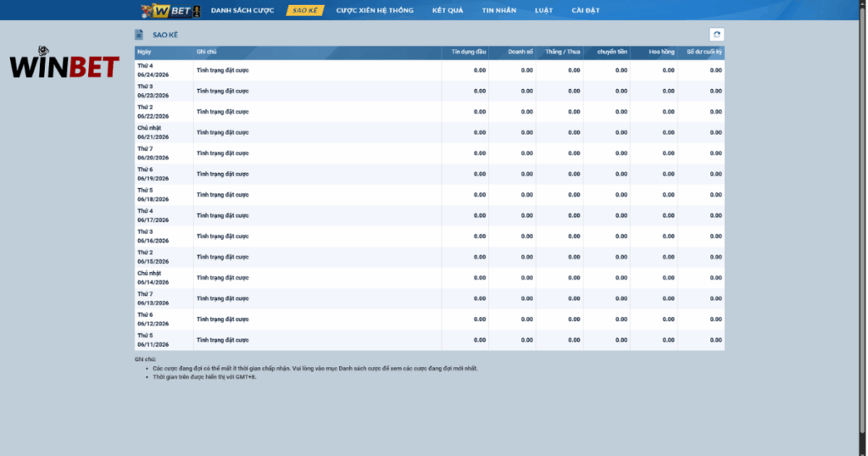The height and width of the screenshot is (456, 868).
Task: Click the Chủ nhật 06/14/2026 date cell
Action: pyautogui.click(x=164, y=278)
